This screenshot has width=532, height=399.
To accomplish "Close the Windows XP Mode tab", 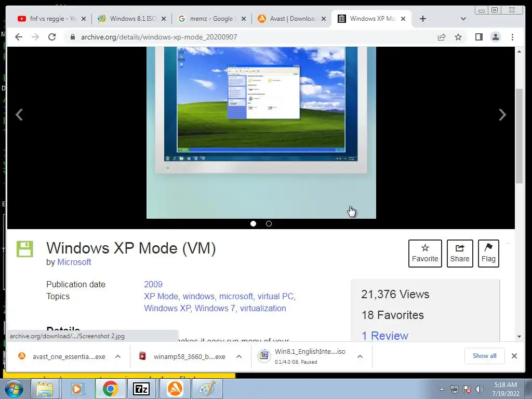I will tap(403, 19).
